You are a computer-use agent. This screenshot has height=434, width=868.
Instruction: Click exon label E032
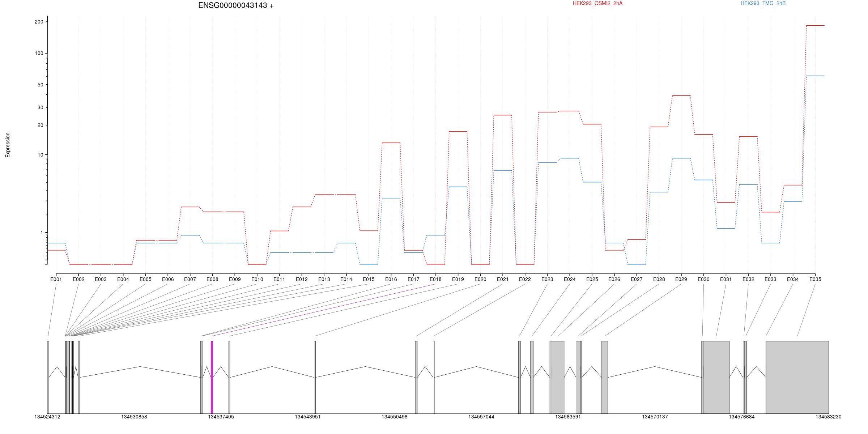(x=748, y=279)
